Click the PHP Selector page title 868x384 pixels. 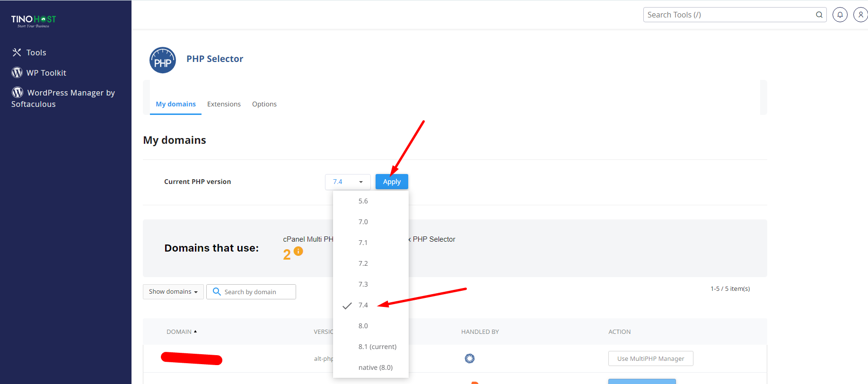pyautogui.click(x=215, y=59)
